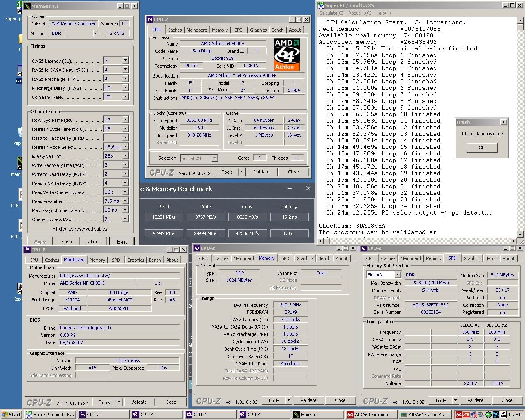Expand the Slot #3 memory slot selector
This screenshot has height=420, width=525.
tap(397, 275)
